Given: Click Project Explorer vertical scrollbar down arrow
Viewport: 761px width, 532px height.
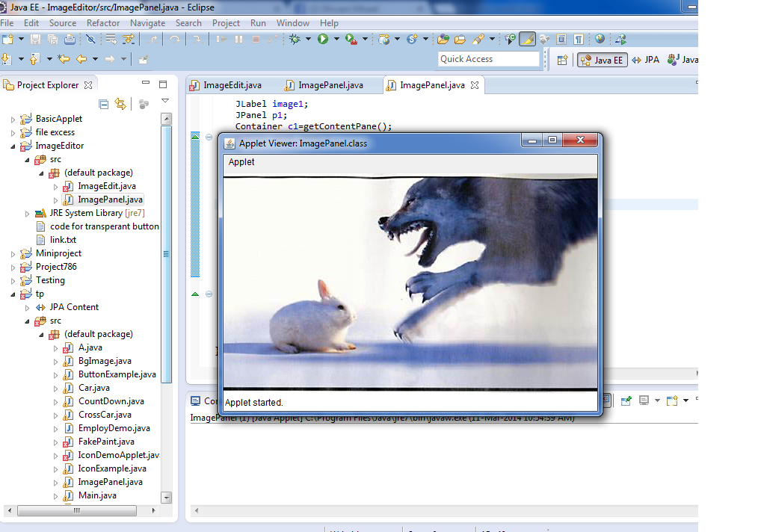Looking at the screenshot, I should 167,498.
